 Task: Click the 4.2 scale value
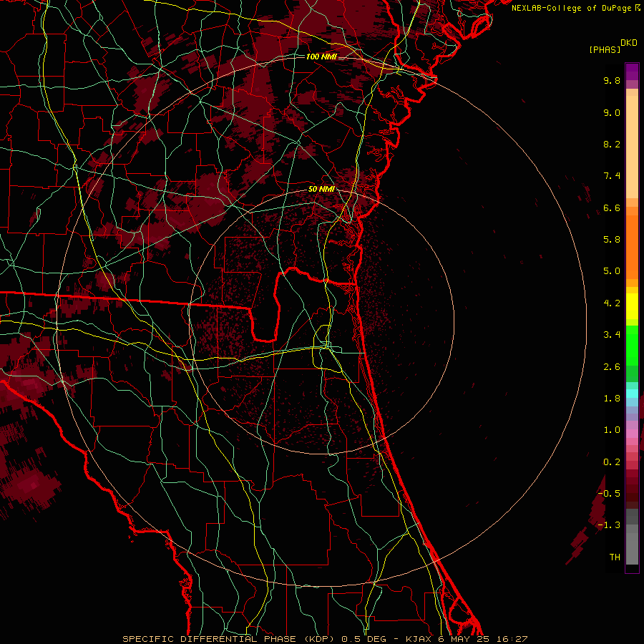(612, 303)
